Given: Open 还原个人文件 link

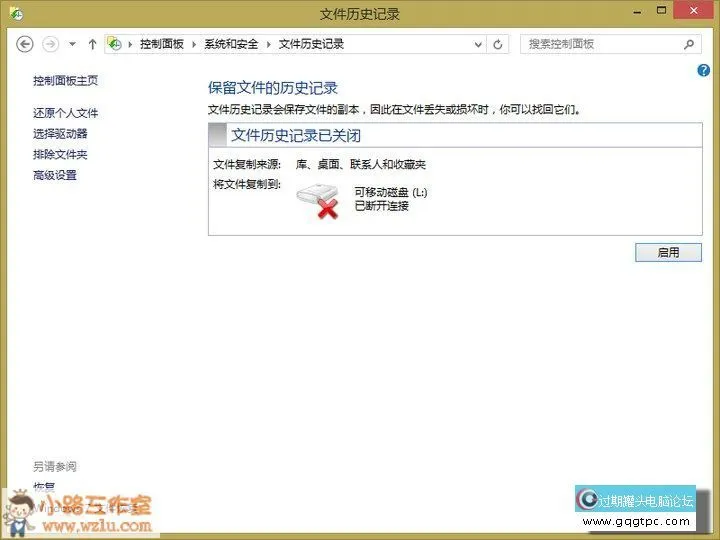Looking at the screenshot, I should pos(65,113).
